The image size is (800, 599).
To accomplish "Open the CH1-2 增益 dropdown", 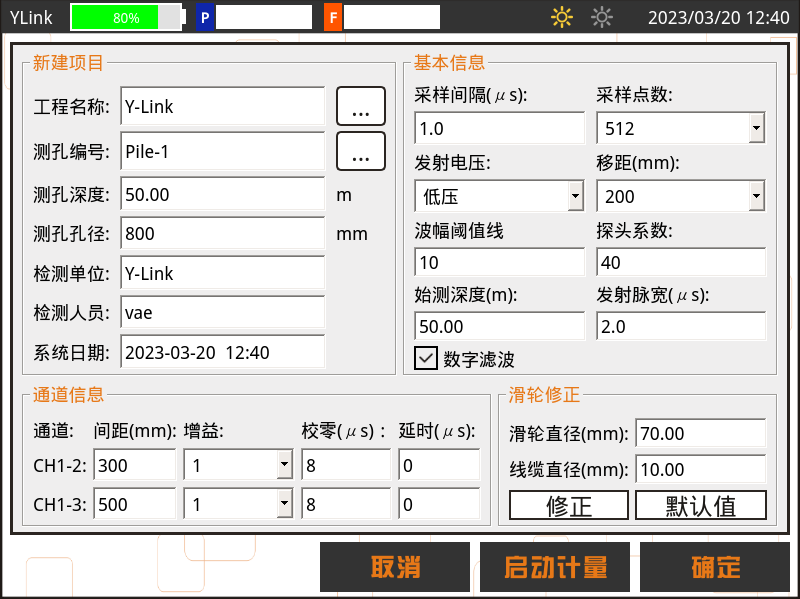I will [x=284, y=465].
